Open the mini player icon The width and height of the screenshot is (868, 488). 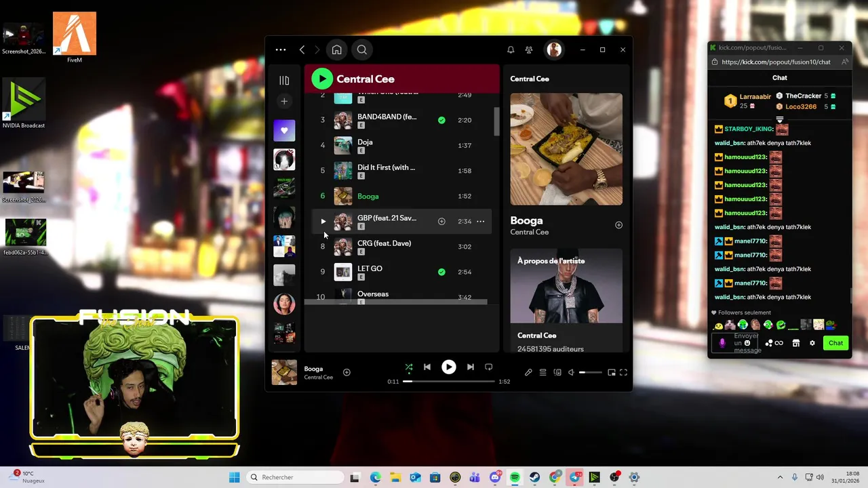click(x=611, y=372)
